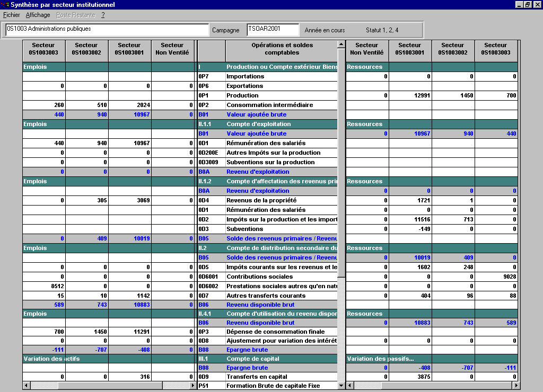Click the left Secteur 0S1003003 column header

[43, 51]
